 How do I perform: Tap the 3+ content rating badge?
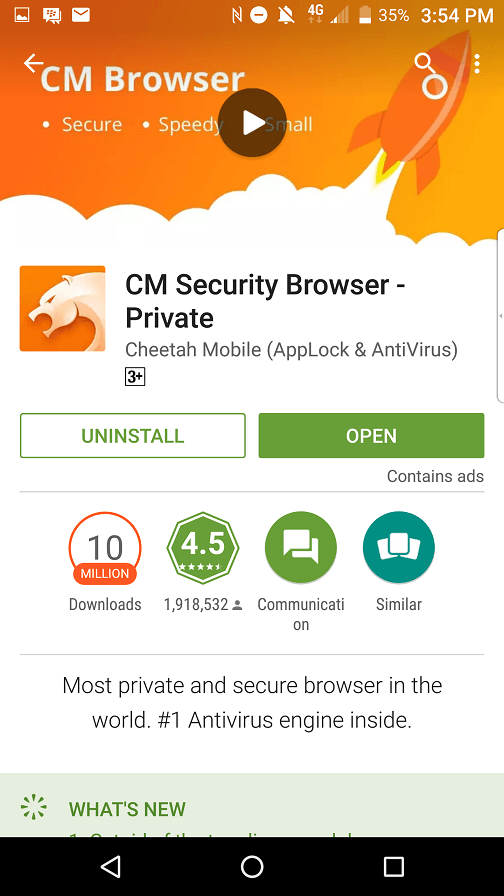[x=135, y=377]
